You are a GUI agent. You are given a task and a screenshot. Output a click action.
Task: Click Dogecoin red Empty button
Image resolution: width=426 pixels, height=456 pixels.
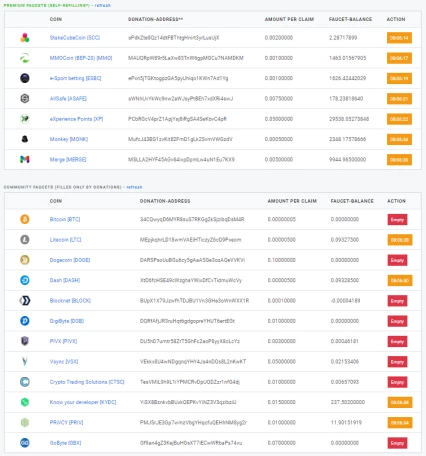(397, 260)
